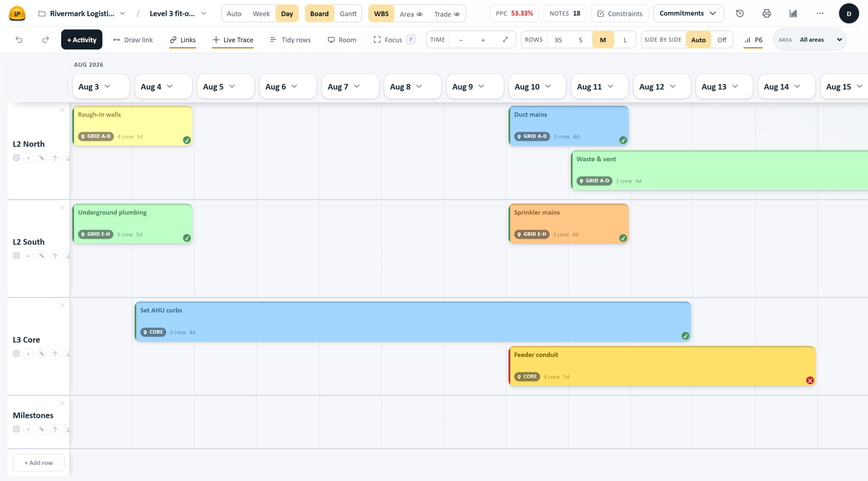Tick the L2 North row checkbox

(16, 158)
